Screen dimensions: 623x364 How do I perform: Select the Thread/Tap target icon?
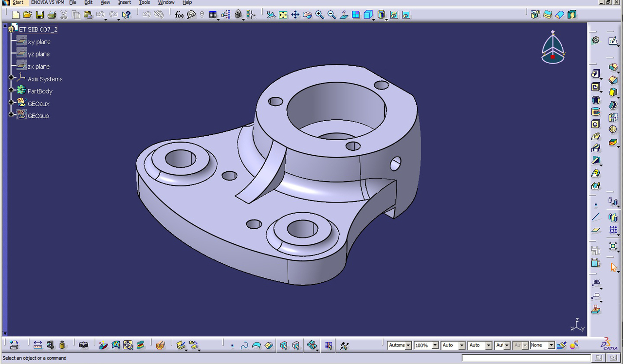point(613,129)
